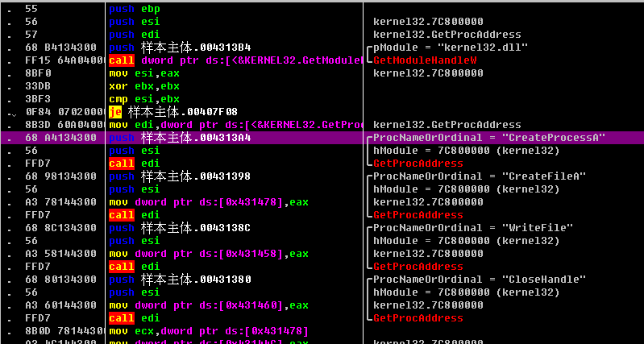Select the CloseHandle ProcNameOrOrdinal comment

pyautogui.click(x=480, y=280)
